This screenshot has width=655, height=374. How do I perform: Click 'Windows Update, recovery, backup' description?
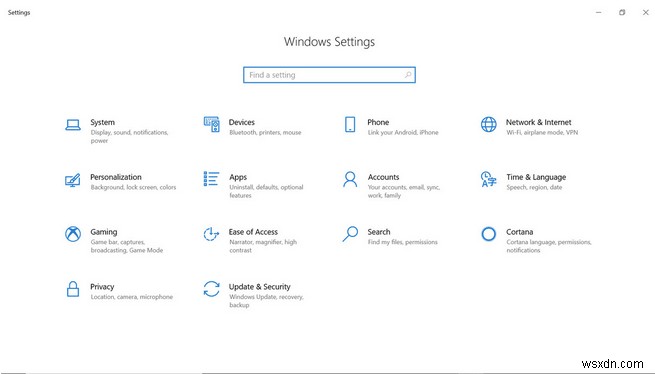click(266, 301)
